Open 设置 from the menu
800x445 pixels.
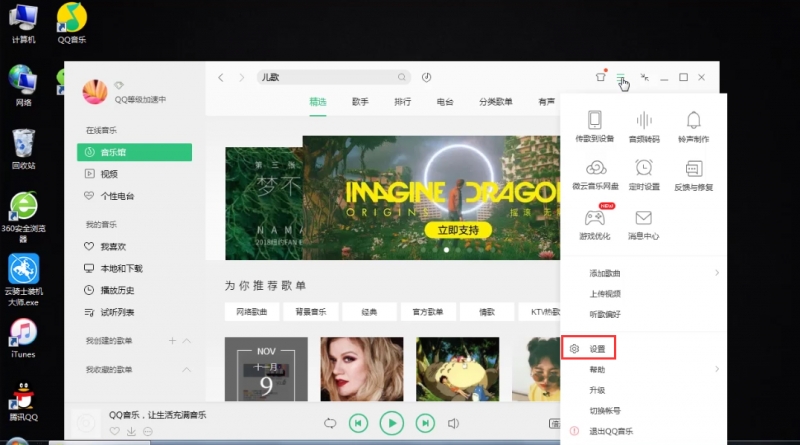pyautogui.click(x=589, y=349)
